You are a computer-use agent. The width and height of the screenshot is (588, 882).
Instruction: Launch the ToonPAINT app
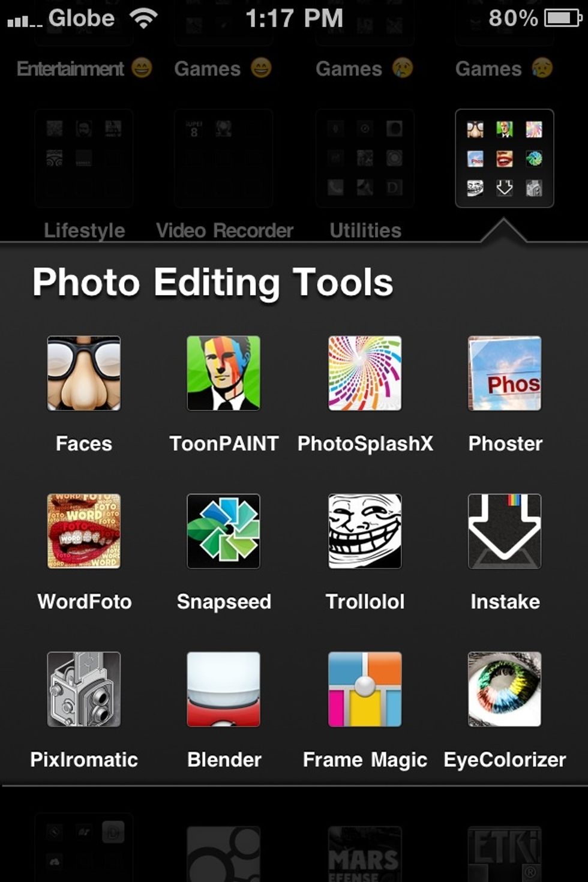[223, 373]
